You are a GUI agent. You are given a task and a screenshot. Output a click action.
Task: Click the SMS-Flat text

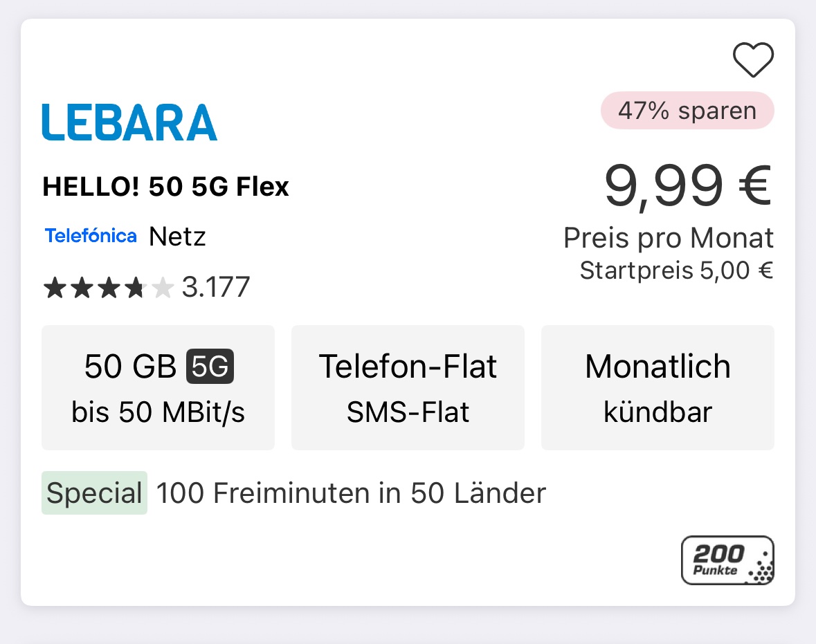408,412
